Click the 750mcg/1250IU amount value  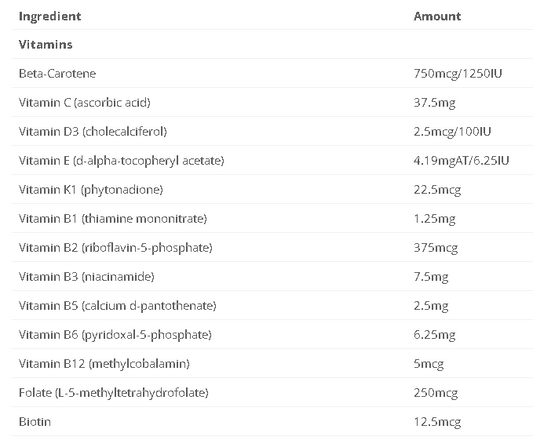[x=458, y=73]
